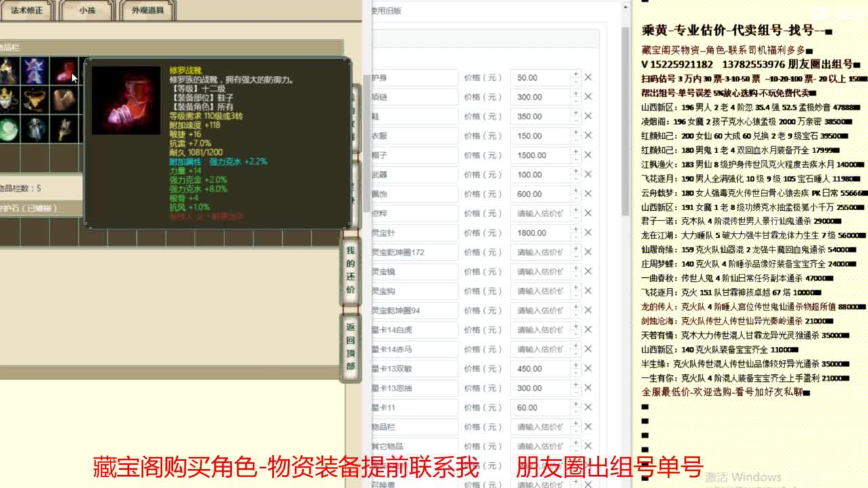Delete the 项链 price row
This screenshot has width=868, height=488.
[588, 97]
